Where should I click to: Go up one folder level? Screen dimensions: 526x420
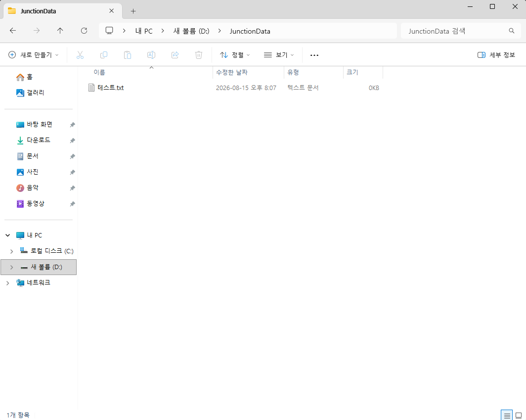[x=60, y=31]
